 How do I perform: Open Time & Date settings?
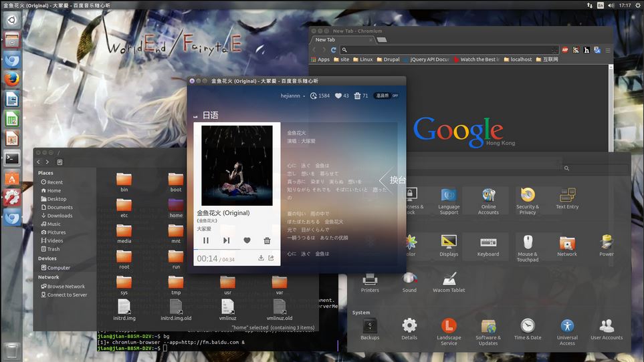tap(528, 329)
